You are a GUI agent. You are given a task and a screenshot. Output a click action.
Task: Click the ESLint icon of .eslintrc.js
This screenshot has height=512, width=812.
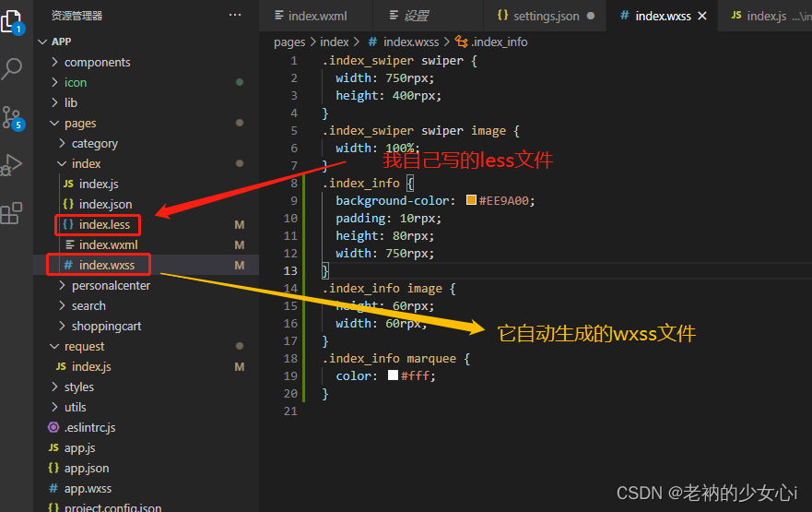(x=53, y=427)
